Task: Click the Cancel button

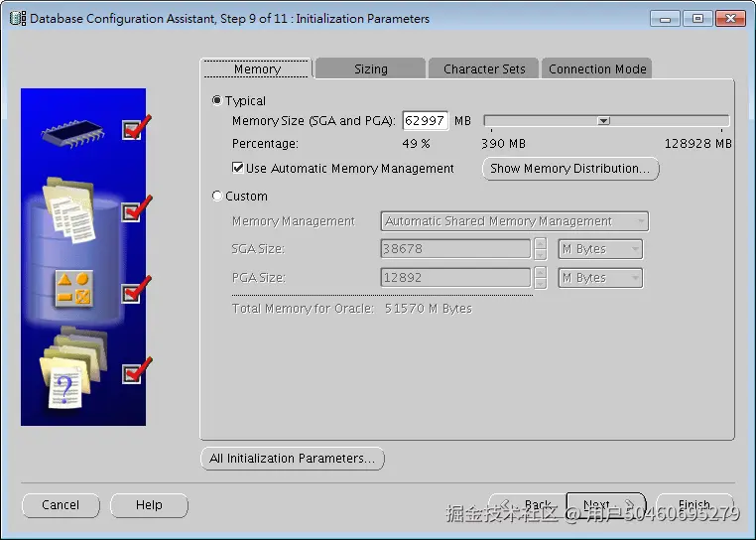Action: click(x=61, y=505)
